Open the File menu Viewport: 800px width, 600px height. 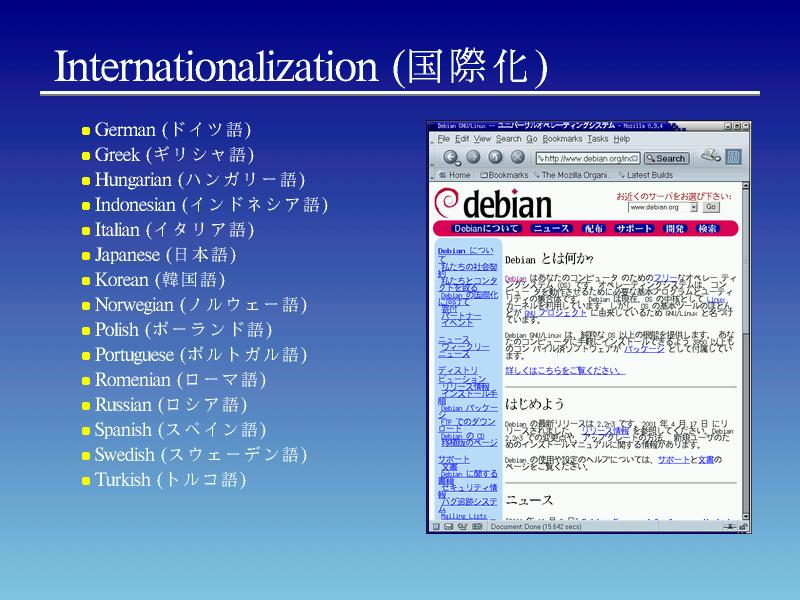click(443, 139)
